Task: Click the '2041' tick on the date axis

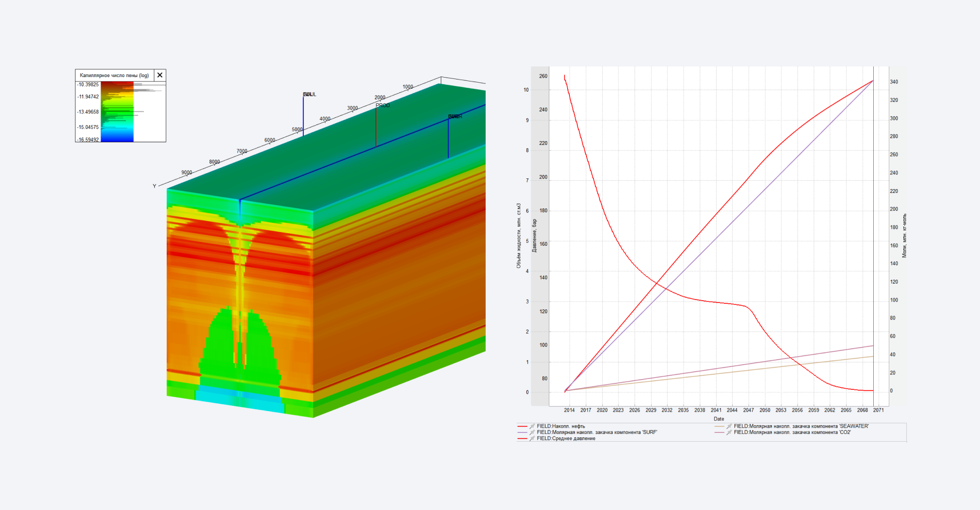Action: (x=716, y=410)
